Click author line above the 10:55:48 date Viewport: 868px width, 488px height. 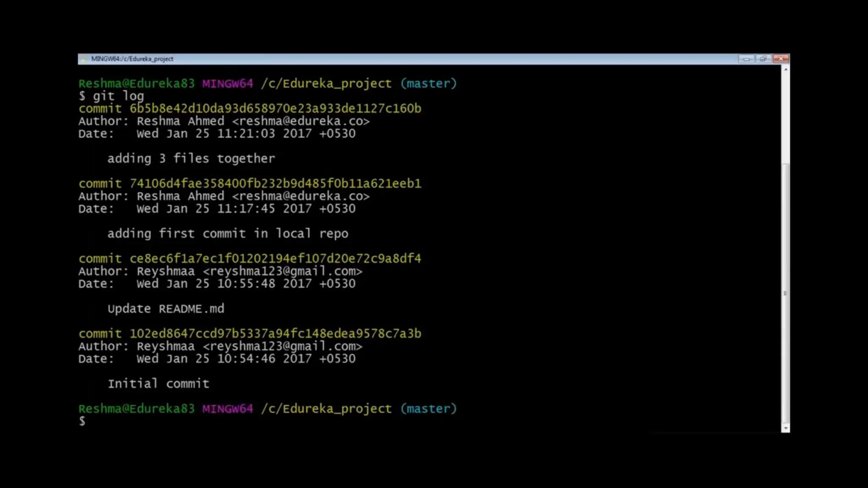[220, 271]
